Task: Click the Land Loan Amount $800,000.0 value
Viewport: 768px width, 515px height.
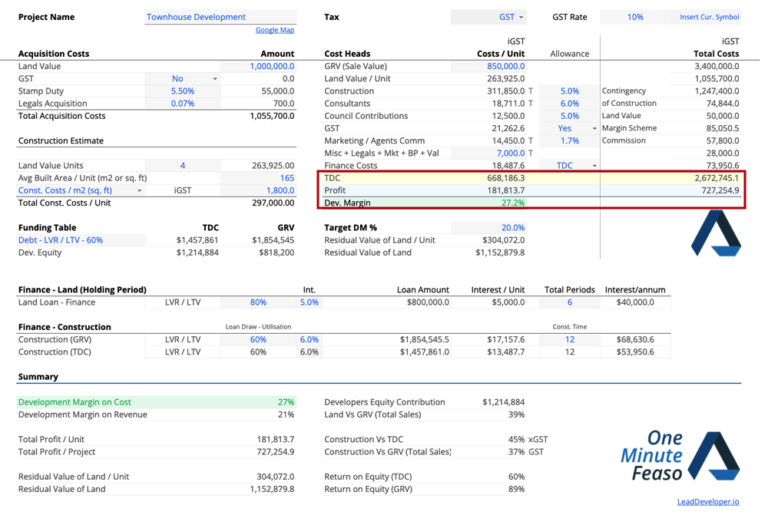Action: point(428,302)
